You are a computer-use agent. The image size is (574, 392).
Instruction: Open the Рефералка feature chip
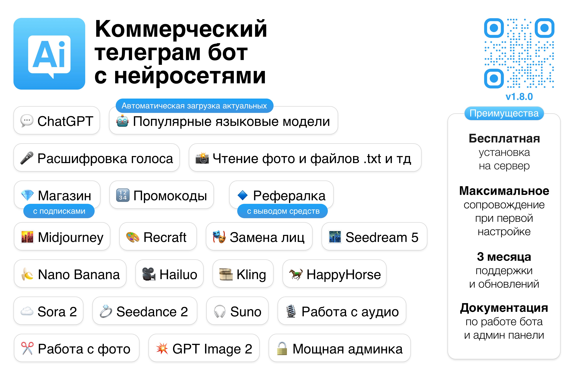pyautogui.click(x=281, y=195)
